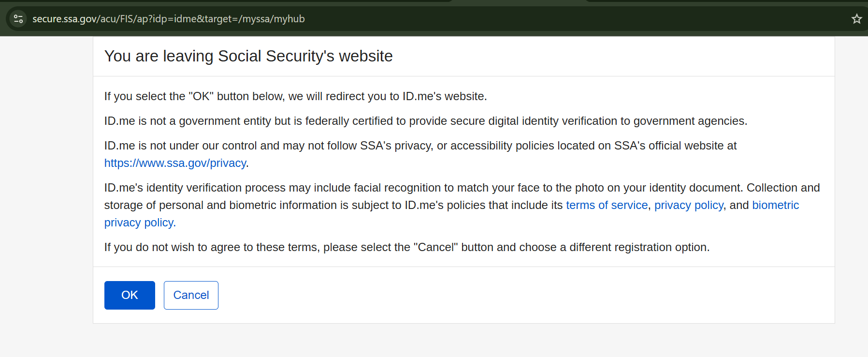Open ID.me's privacy policy link
This screenshot has width=868, height=357.
[689, 205]
